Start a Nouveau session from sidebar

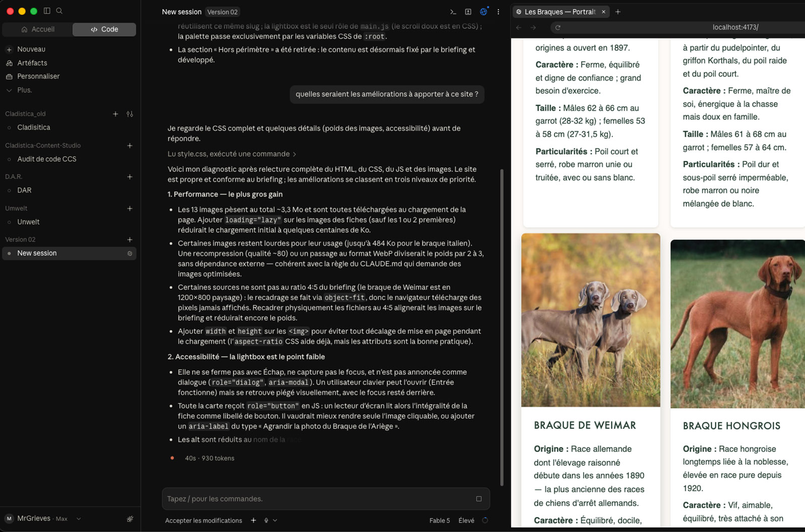[x=31, y=49]
